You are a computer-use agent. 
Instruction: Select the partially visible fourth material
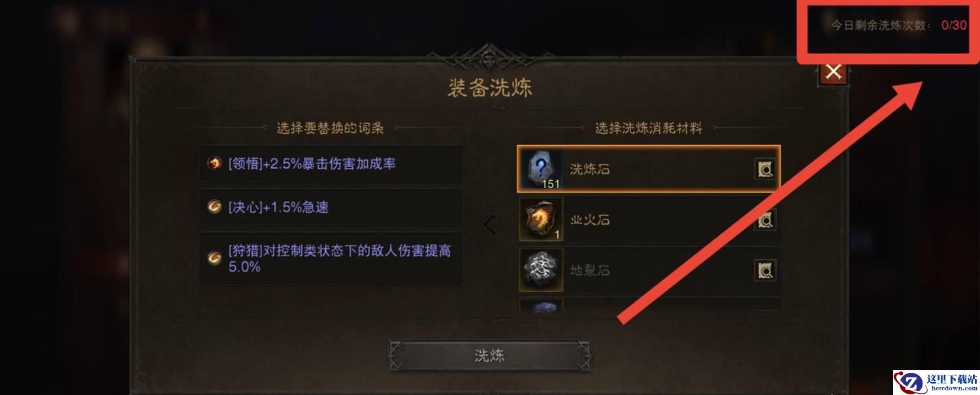(x=649, y=305)
